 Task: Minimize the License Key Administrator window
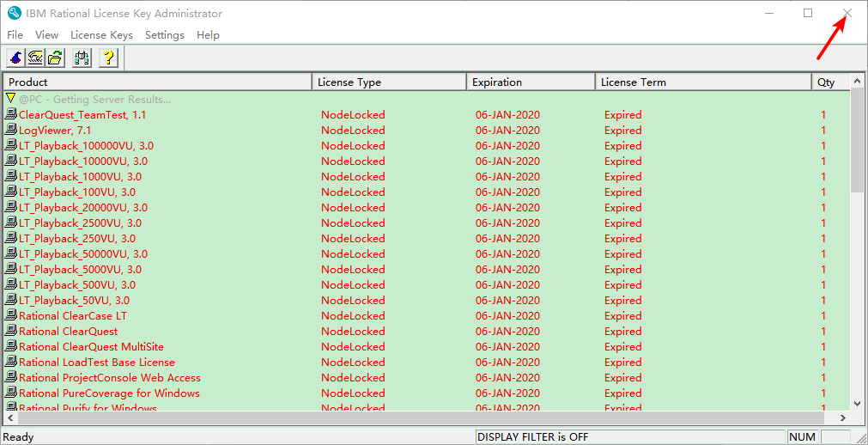pyautogui.click(x=769, y=13)
